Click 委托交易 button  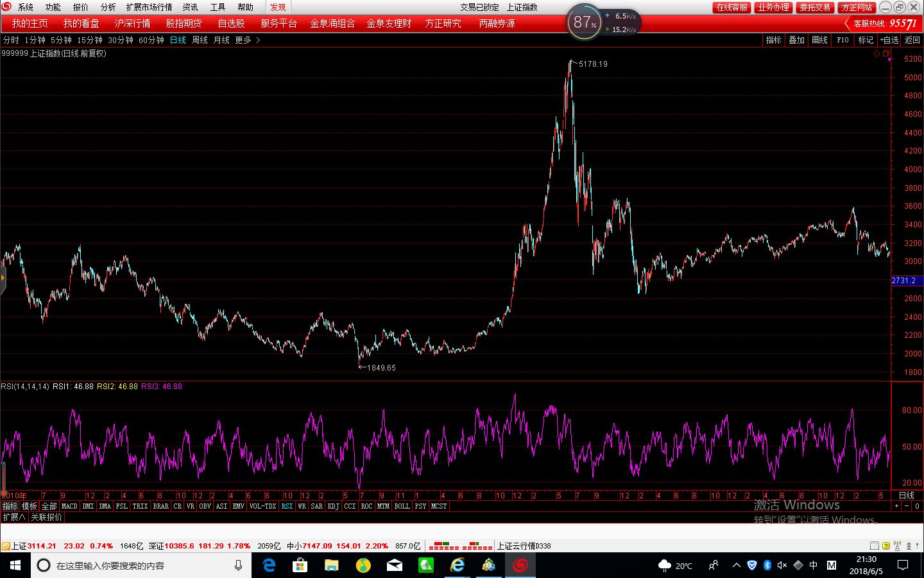click(x=815, y=7)
